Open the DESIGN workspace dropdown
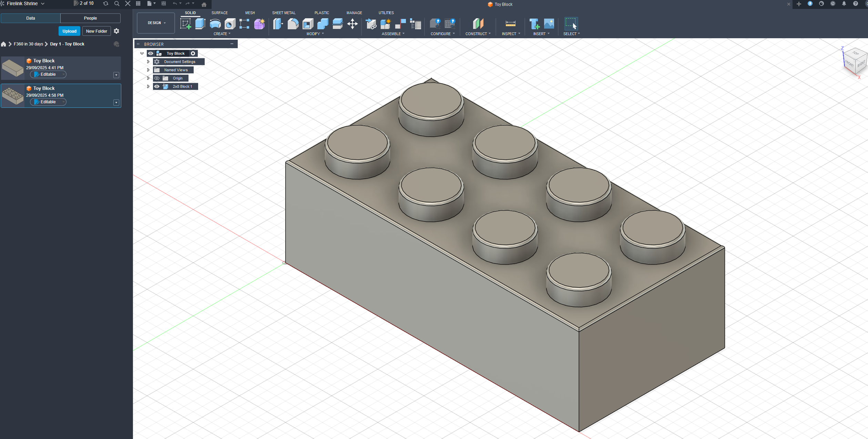 156,23
